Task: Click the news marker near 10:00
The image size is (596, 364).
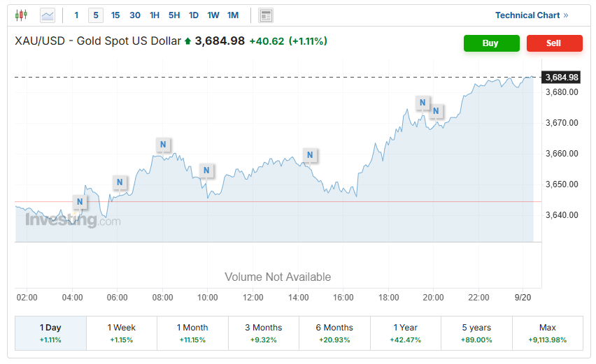Action: 206,170
